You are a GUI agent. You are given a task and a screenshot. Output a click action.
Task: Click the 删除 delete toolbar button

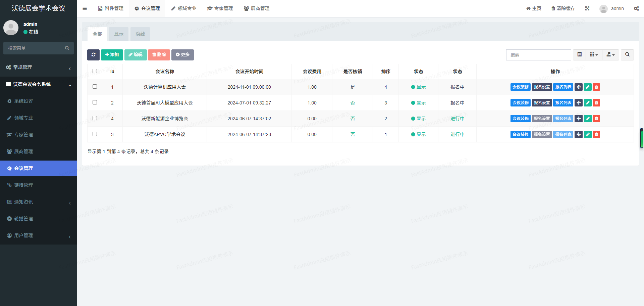159,55
